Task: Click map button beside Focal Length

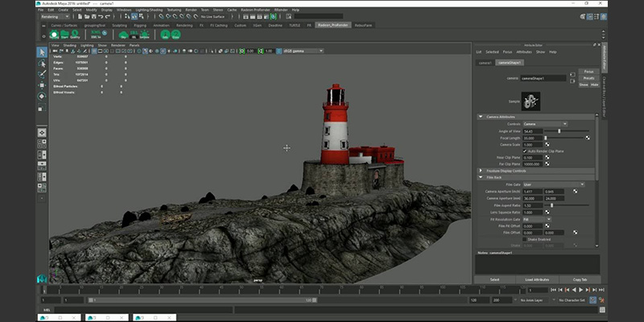Action: (x=588, y=138)
